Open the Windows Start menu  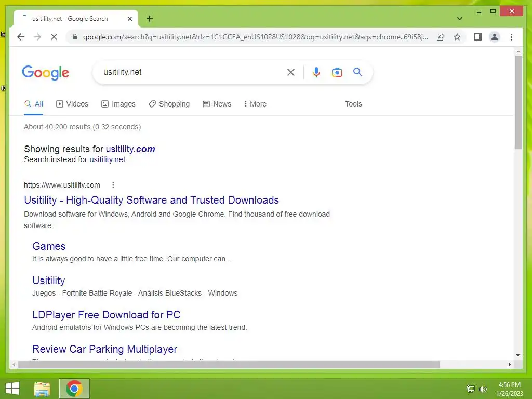13,389
